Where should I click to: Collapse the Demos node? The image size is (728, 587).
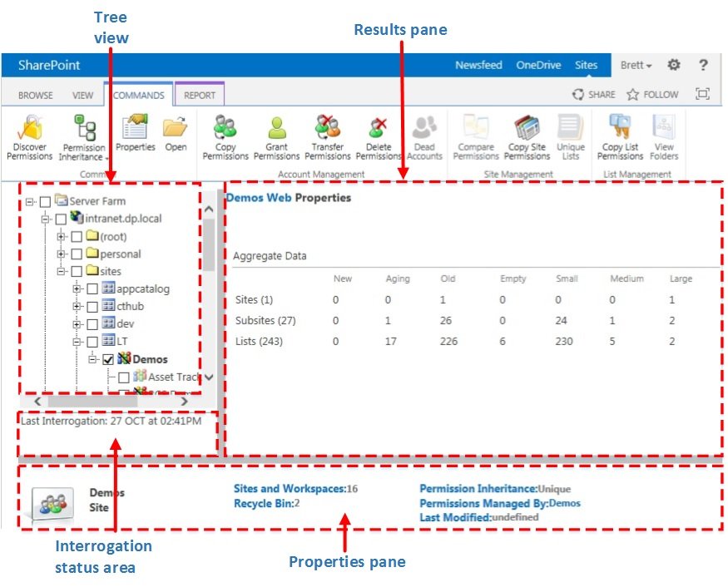[x=92, y=359]
